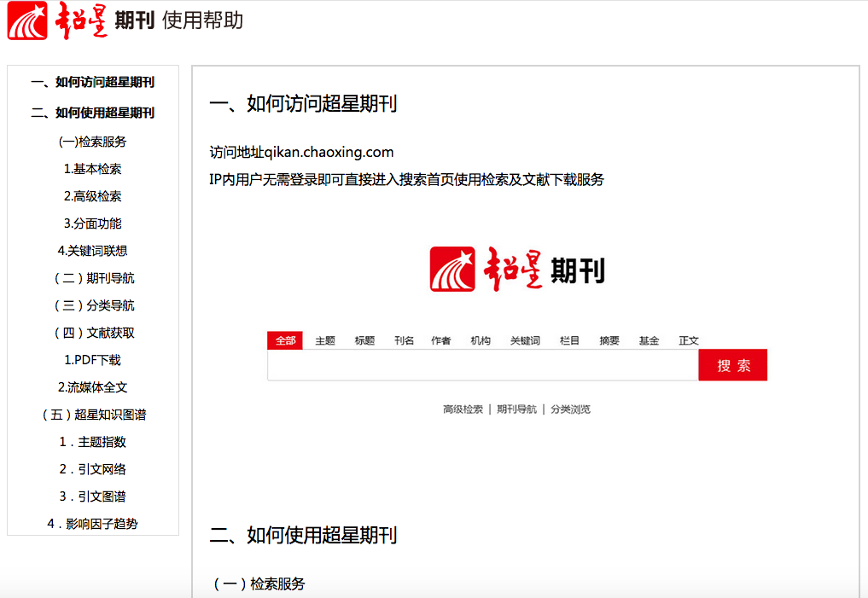Switch to the 关键词 search tab
This screenshot has width=868, height=598.
coord(525,340)
